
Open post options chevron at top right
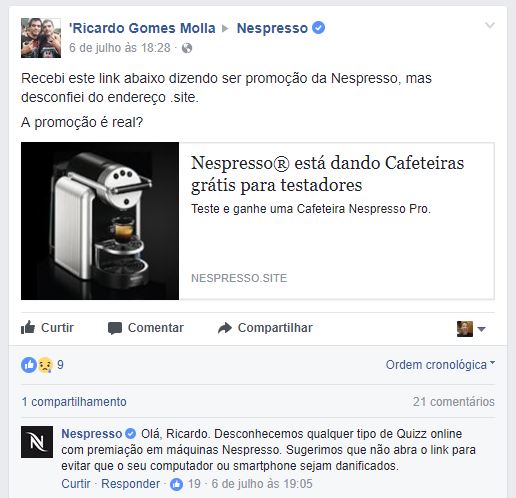coord(490,25)
